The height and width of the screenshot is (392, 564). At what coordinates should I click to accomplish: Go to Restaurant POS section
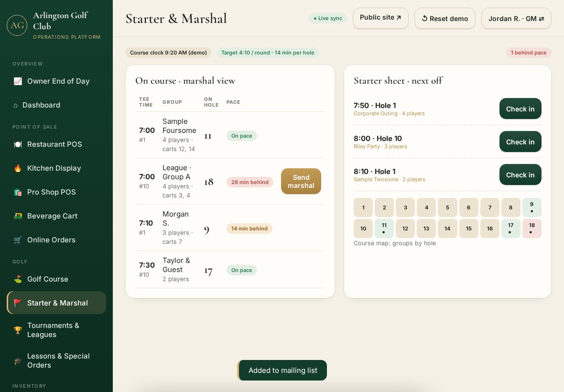tap(56, 144)
